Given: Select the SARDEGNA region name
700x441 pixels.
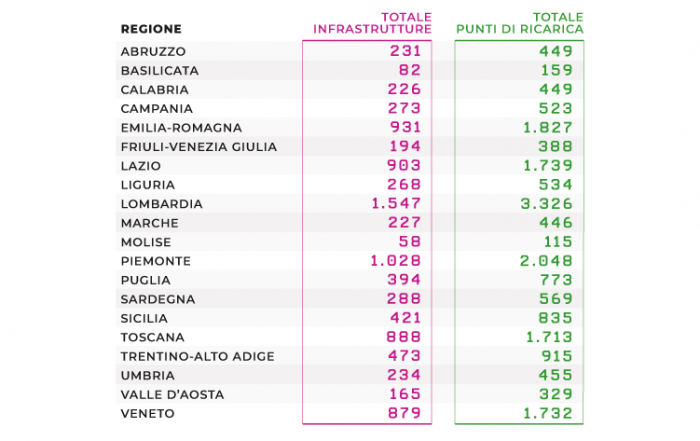Looking at the screenshot, I should pos(158,299).
